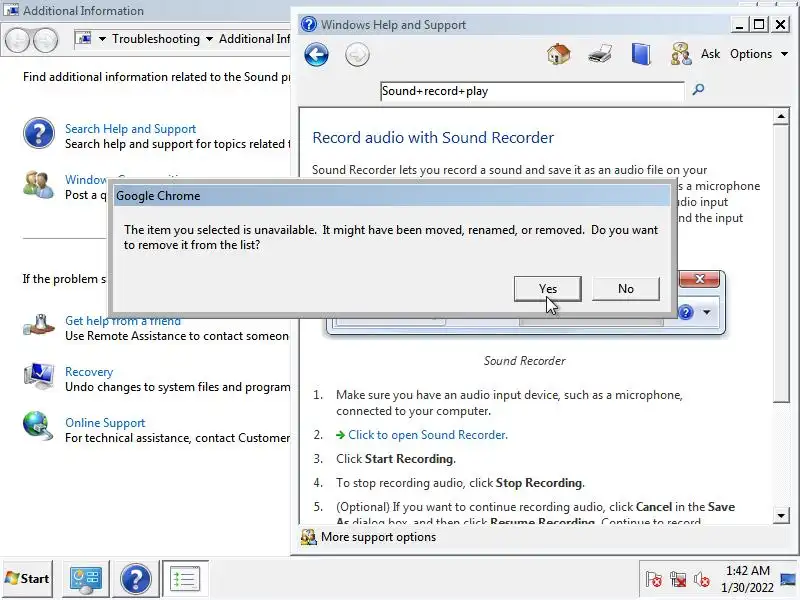Click the Get help from a friend icon
The width and height of the screenshot is (800, 600).
(39, 325)
